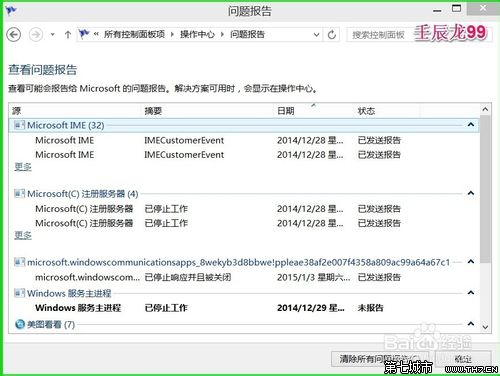The width and height of the screenshot is (500, 376).
Task: Click list scrollbar down arrow
Action: pyautogui.click(x=485, y=327)
